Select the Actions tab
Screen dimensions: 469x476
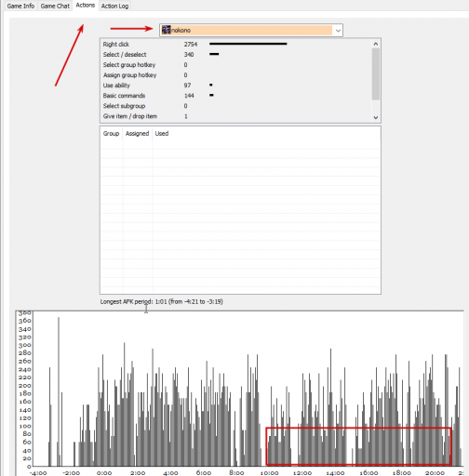pyautogui.click(x=86, y=6)
